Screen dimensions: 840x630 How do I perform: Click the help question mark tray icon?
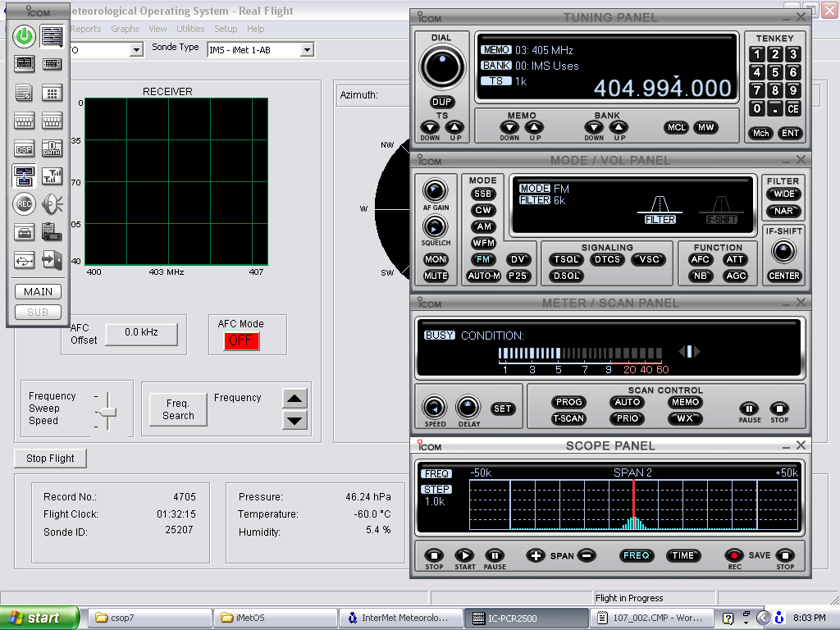(x=728, y=619)
